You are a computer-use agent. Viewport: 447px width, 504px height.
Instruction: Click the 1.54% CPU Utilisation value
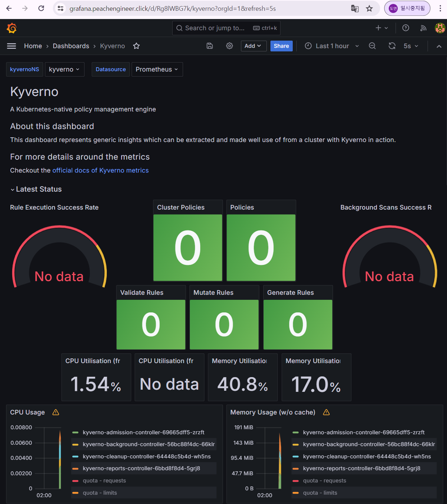[x=96, y=384]
